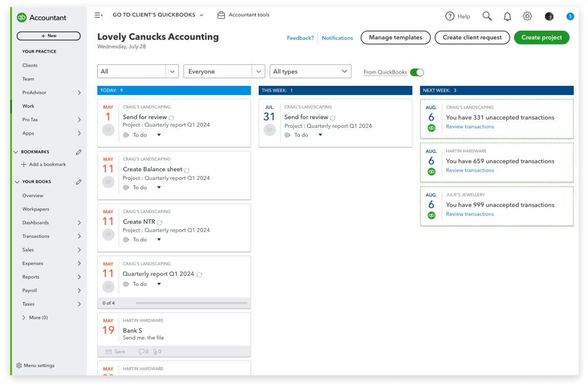The image size is (588, 387).
Task: Collapse the Bookmarks section
Action: click(16, 152)
